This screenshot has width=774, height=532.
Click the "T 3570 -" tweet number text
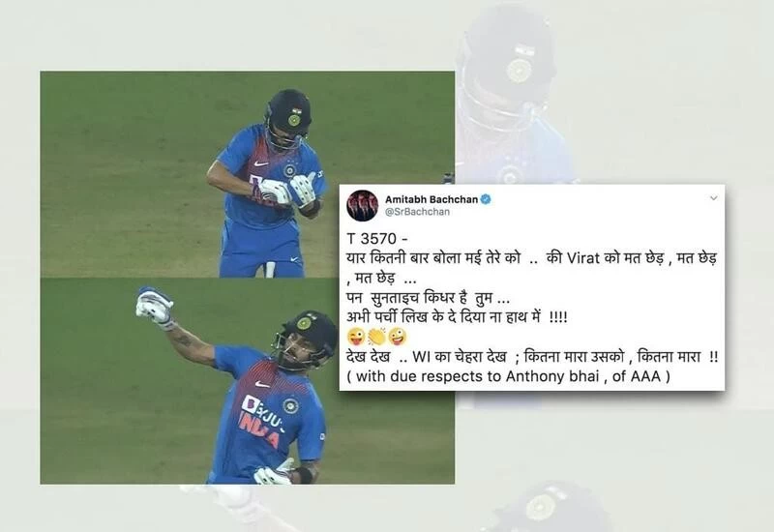(377, 239)
